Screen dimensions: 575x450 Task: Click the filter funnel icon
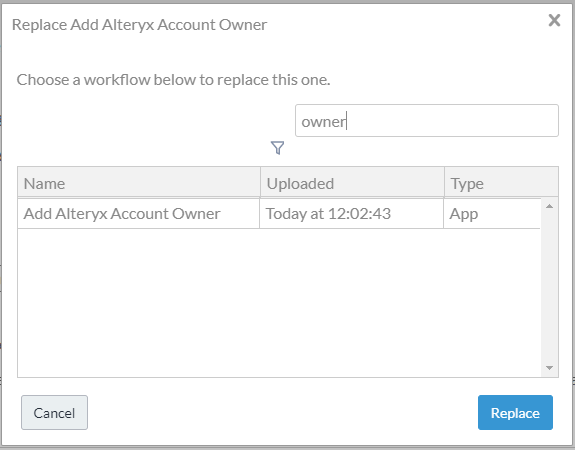click(x=278, y=148)
